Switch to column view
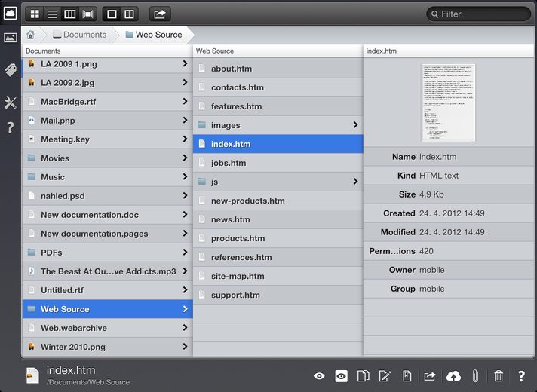 coord(70,14)
